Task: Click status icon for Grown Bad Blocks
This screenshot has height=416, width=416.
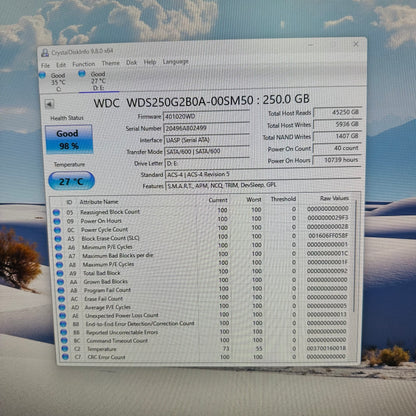Action: tap(61, 282)
